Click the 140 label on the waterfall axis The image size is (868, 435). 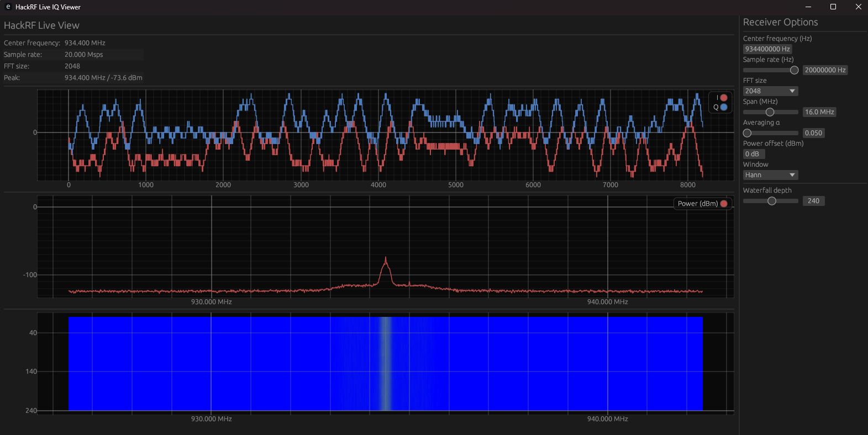(31, 372)
